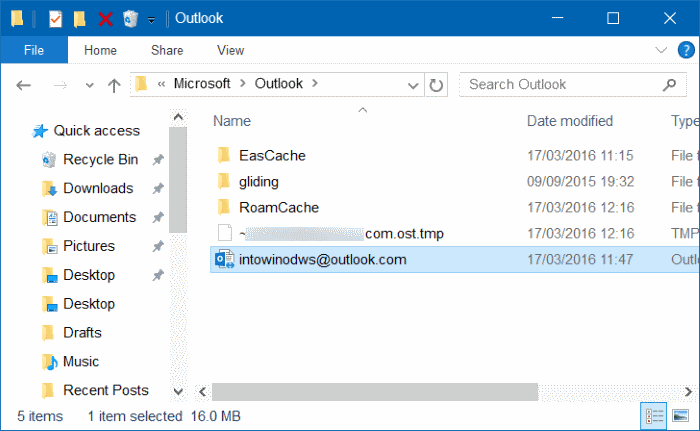This screenshot has height=431, width=700.
Task: Click the Recycle Bin icon in quick toolbar
Action: coord(130,19)
